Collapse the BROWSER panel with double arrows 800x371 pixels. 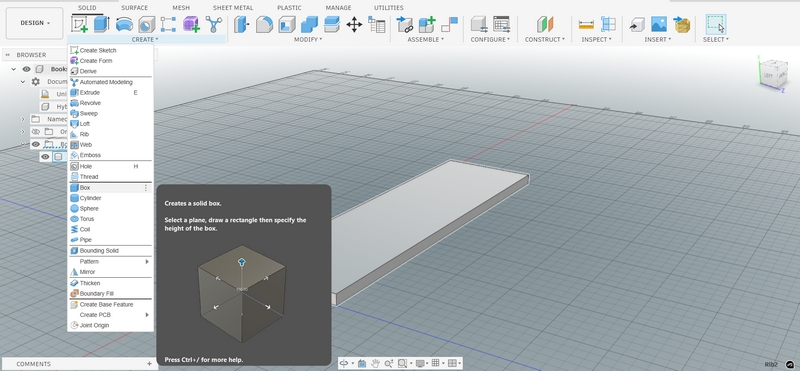[8, 55]
